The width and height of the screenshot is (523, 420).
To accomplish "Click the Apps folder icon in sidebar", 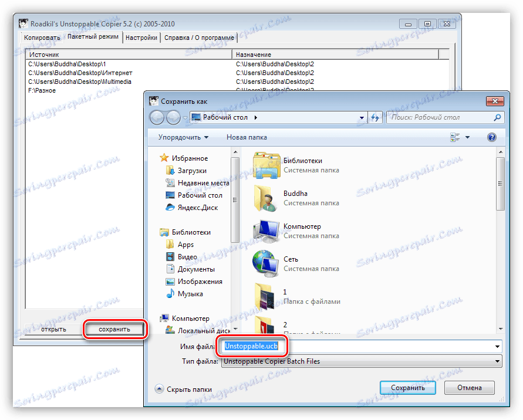I will pyautogui.click(x=170, y=245).
